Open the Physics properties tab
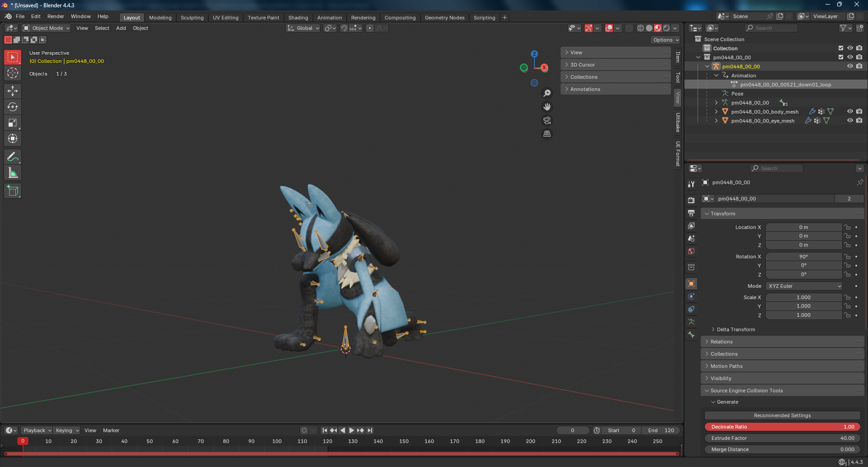This screenshot has width=868, height=467. (691, 296)
